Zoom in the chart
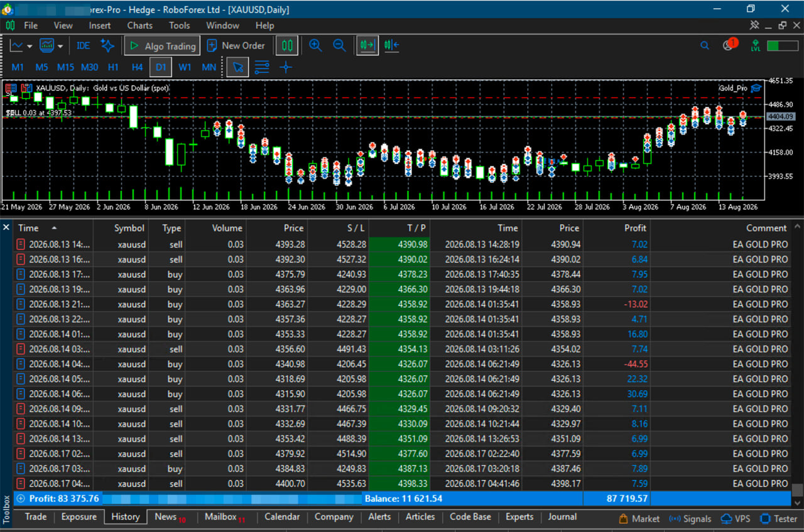Image resolution: width=804 pixels, height=532 pixels. (316, 46)
